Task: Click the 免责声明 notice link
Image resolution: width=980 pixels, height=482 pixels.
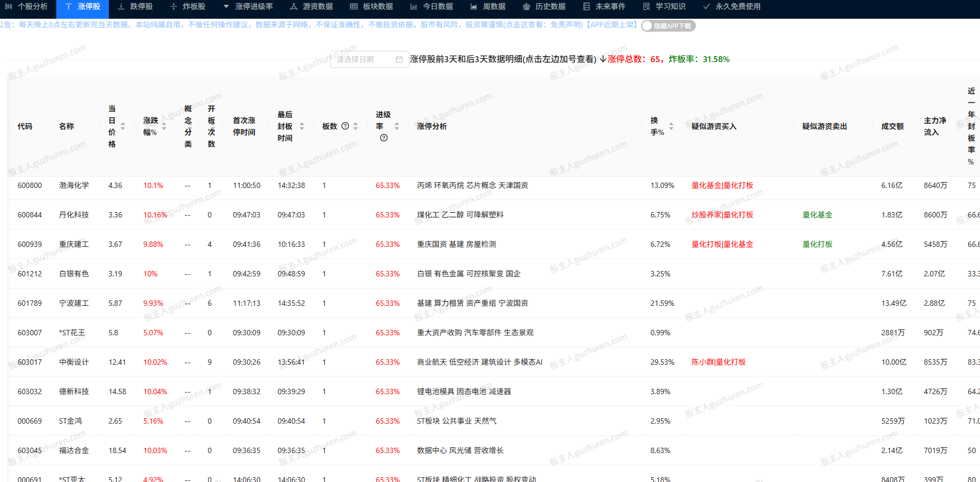Action: [x=566, y=25]
